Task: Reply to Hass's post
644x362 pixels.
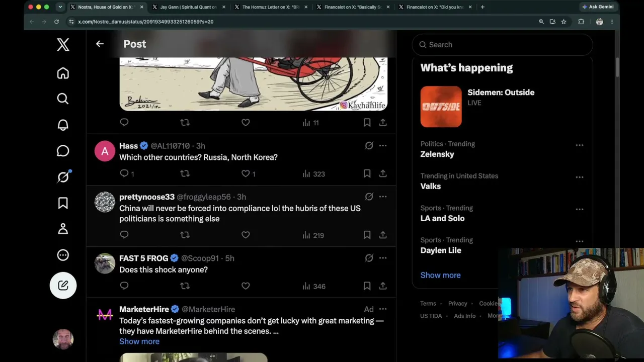Action: (x=124, y=173)
